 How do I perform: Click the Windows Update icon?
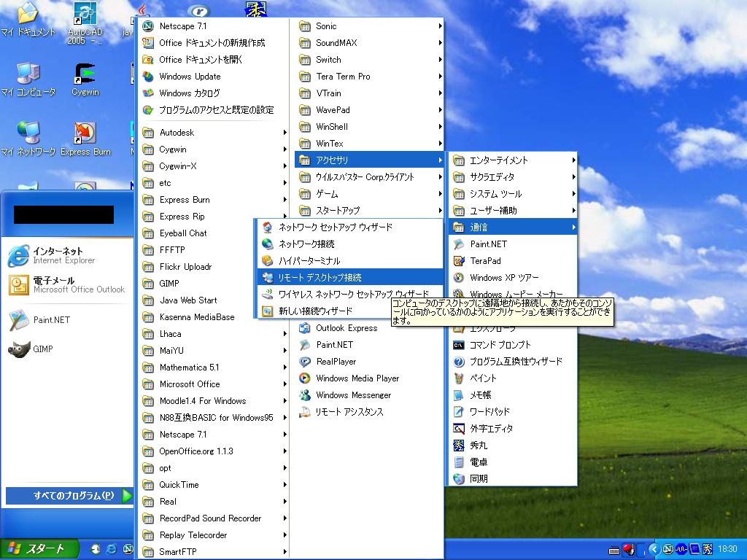(148, 76)
